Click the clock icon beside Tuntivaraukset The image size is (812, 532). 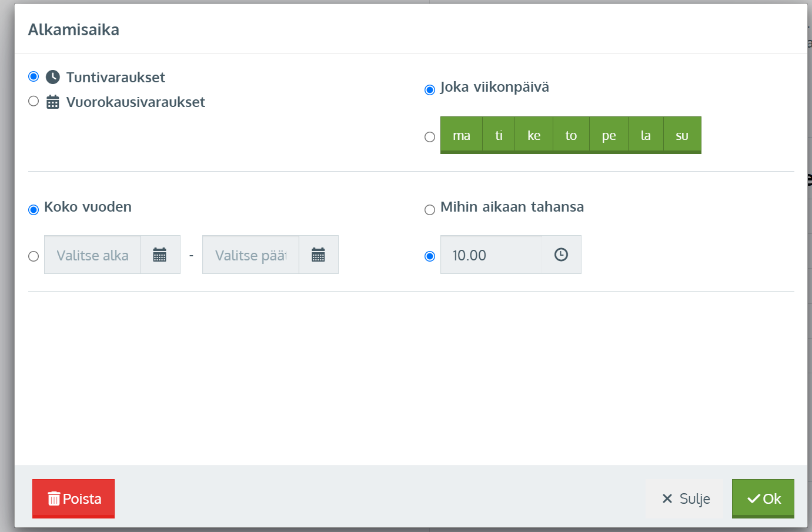[x=53, y=77]
